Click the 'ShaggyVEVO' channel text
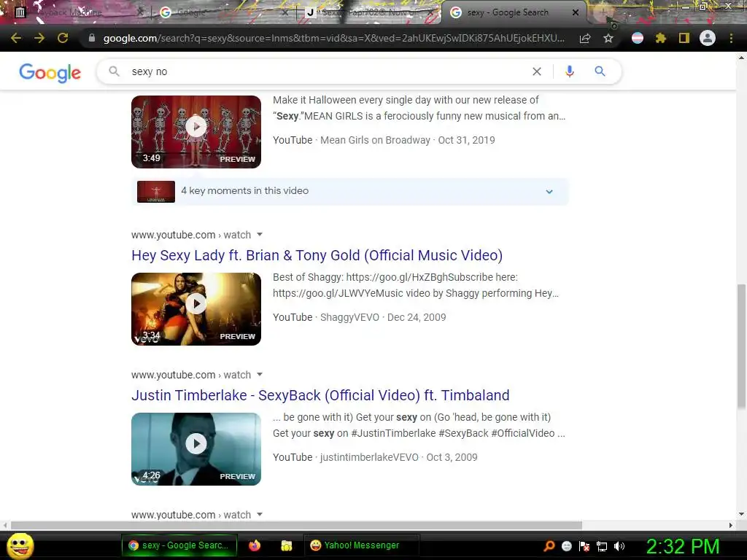 [349, 317]
